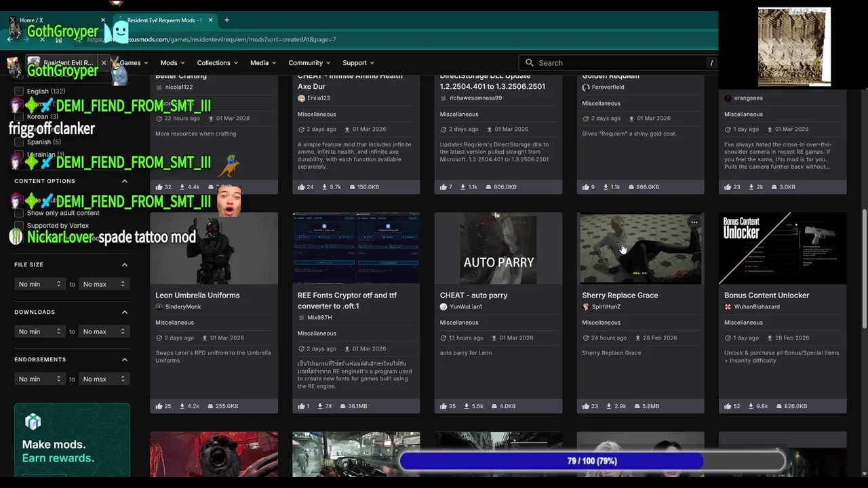
Task: Open the Downloads No max selector
Action: click(104, 331)
